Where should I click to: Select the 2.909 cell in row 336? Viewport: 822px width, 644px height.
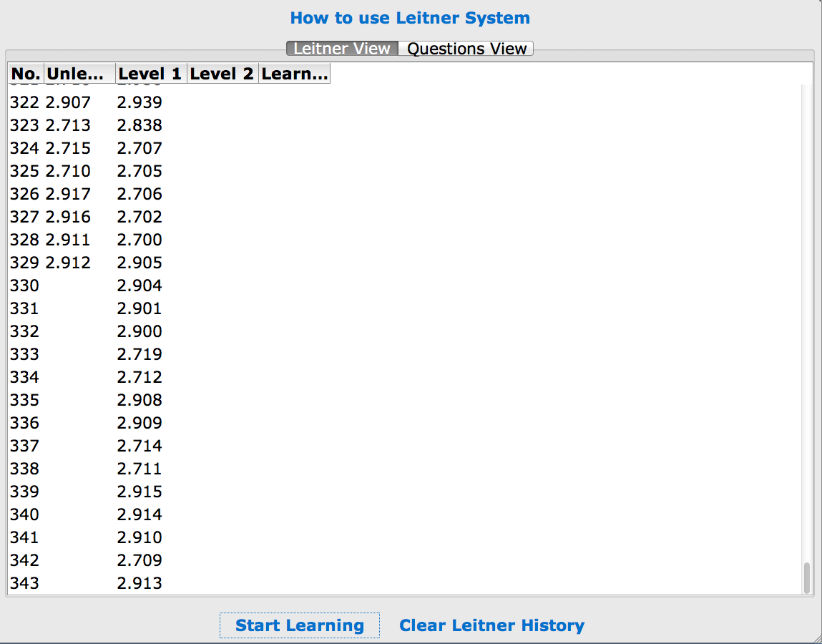coord(140,423)
